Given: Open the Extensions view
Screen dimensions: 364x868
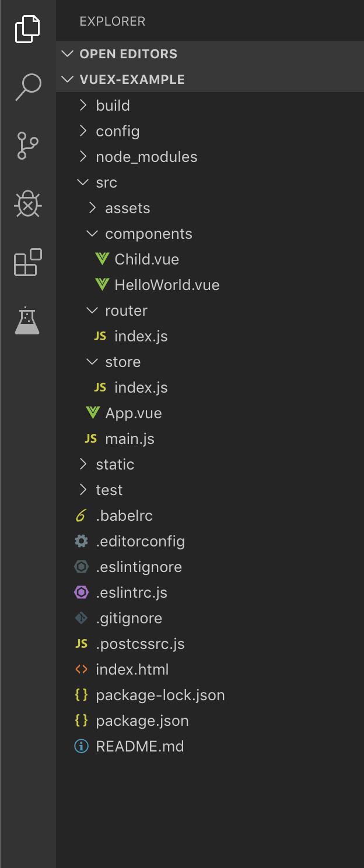Looking at the screenshot, I should pyautogui.click(x=27, y=262).
